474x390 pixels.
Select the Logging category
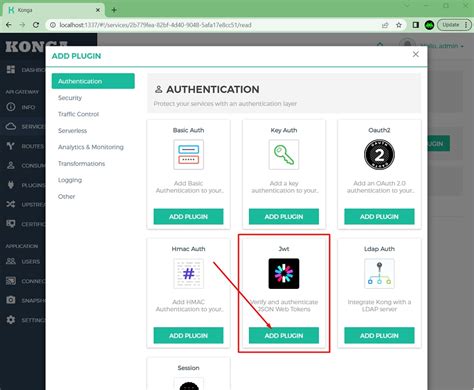pos(70,180)
